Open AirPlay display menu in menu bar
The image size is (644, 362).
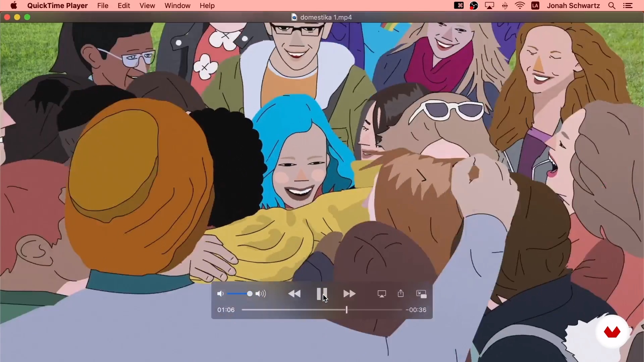click(489, 6)
